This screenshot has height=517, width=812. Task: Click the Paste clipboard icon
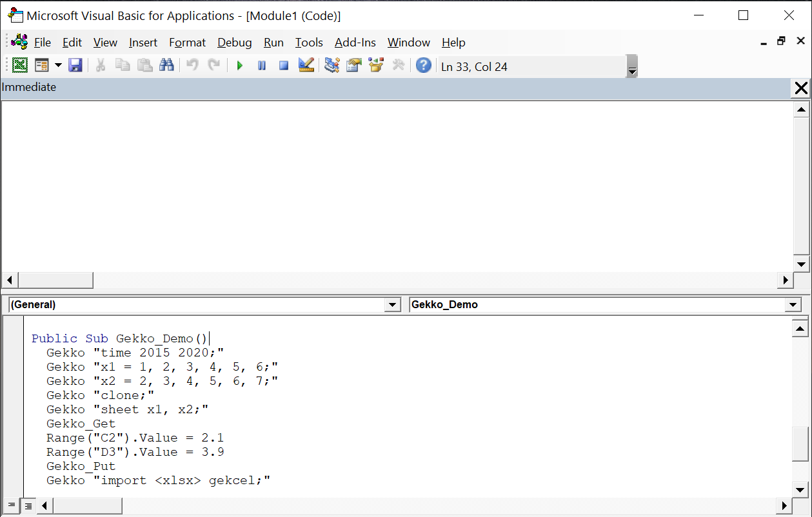(144, 65)
